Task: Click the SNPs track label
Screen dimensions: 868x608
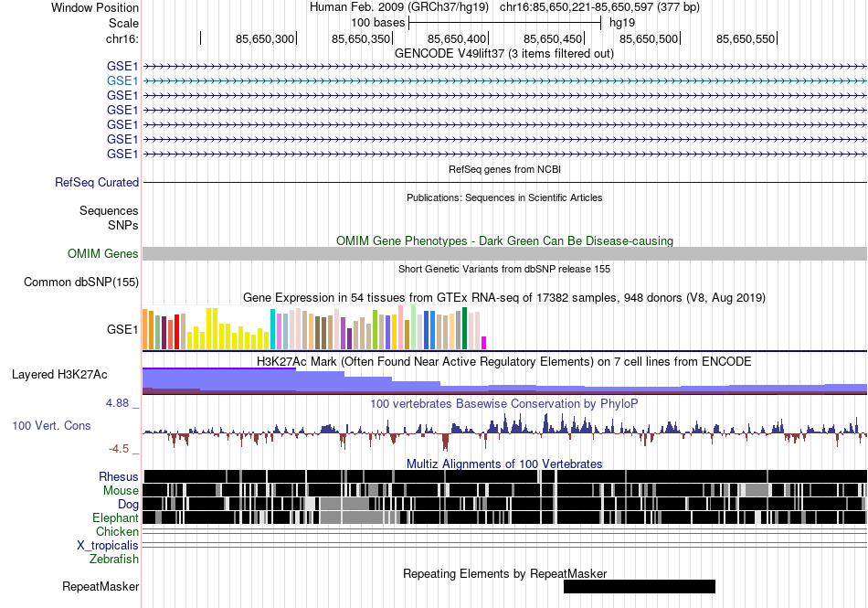Action: [123, 225]
